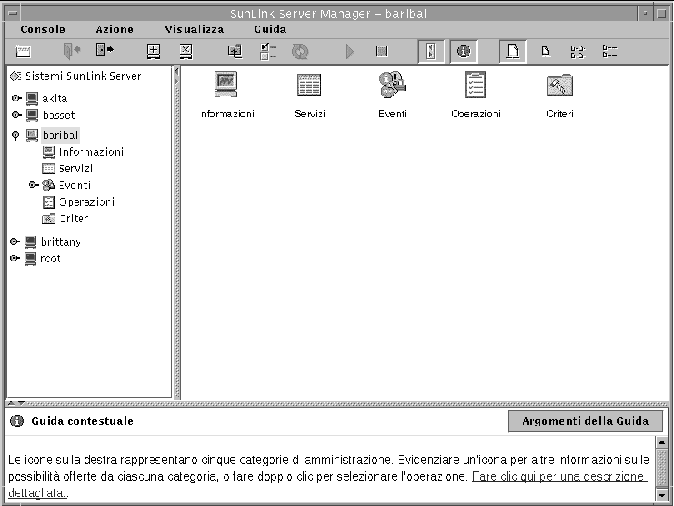Select Criteri under baribal in tree

74,218
